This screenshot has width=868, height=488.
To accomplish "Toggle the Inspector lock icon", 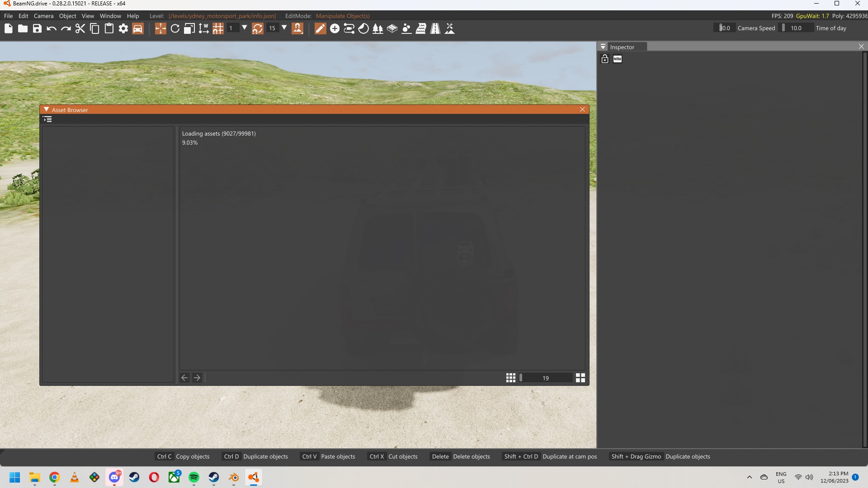I will 605,59.
